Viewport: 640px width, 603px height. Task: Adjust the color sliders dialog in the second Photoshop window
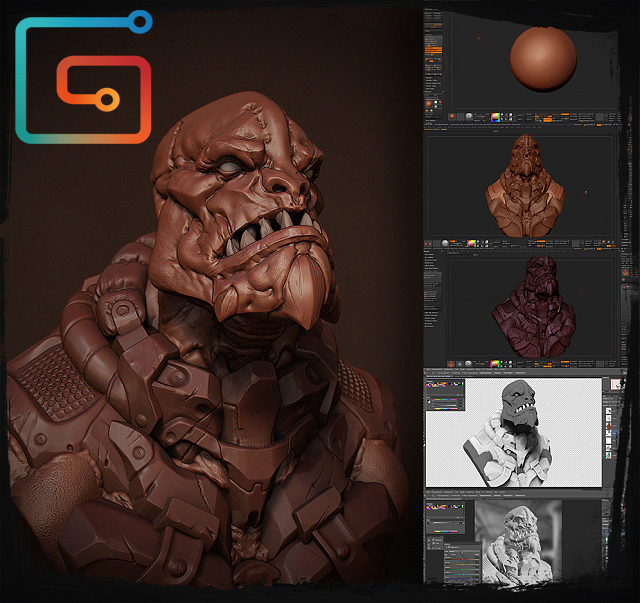(462, 562)
